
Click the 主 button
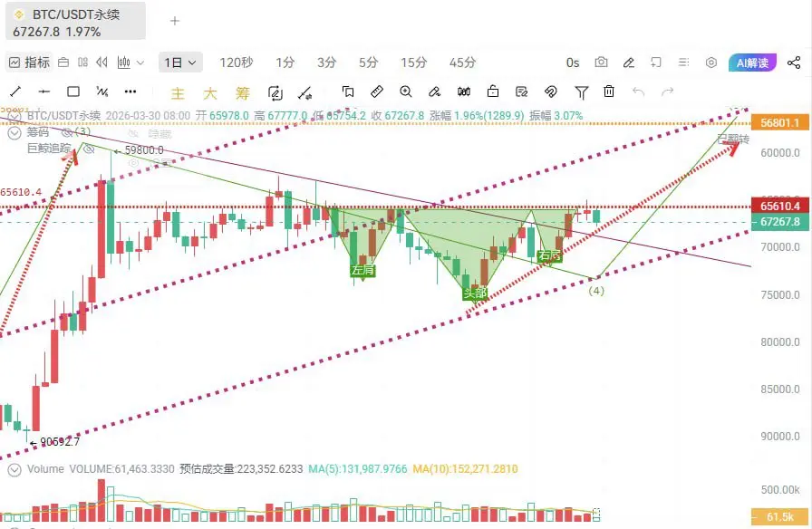(178, 93)
